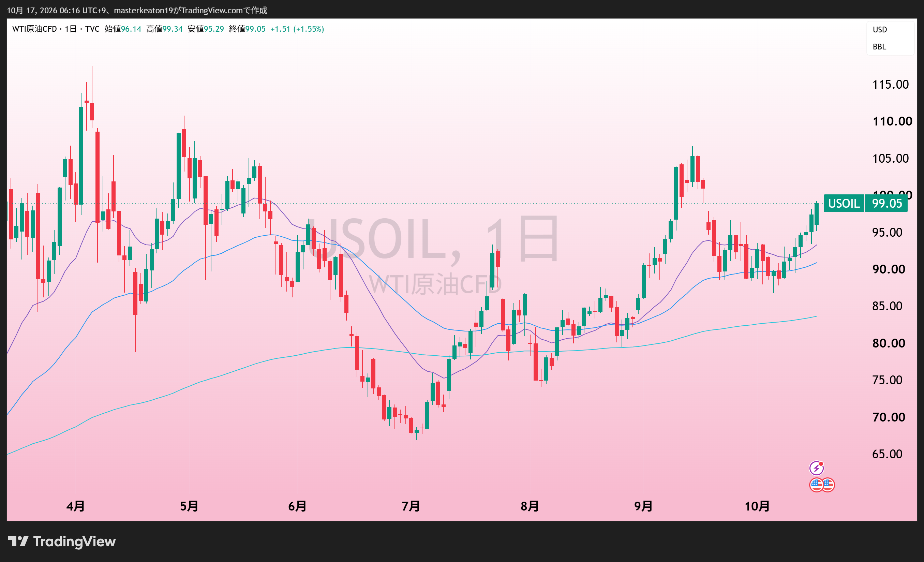Viewport: 924px width, 562px height.
Task: Click the 65.00 price axis label
Action: (x=887, y=454)
